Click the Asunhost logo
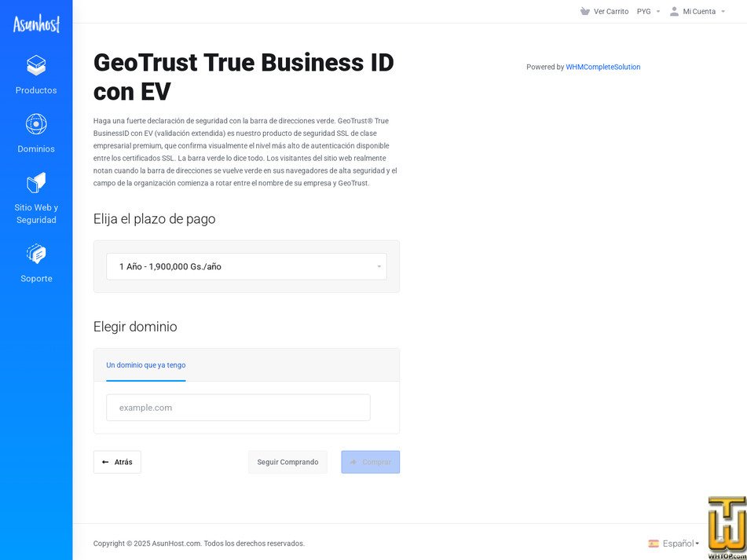Image resolution: width=747 pixels, height=560 pixels. (35, 24)
